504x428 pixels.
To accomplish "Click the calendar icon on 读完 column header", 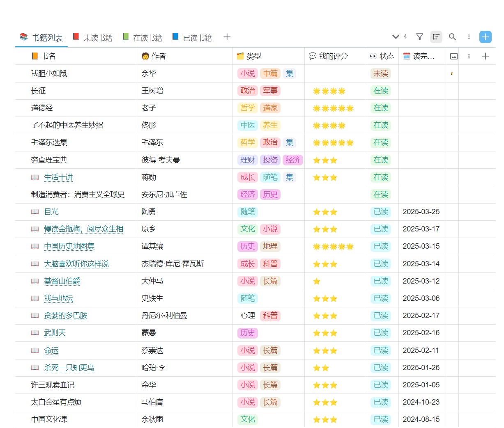I will (407, 56).
